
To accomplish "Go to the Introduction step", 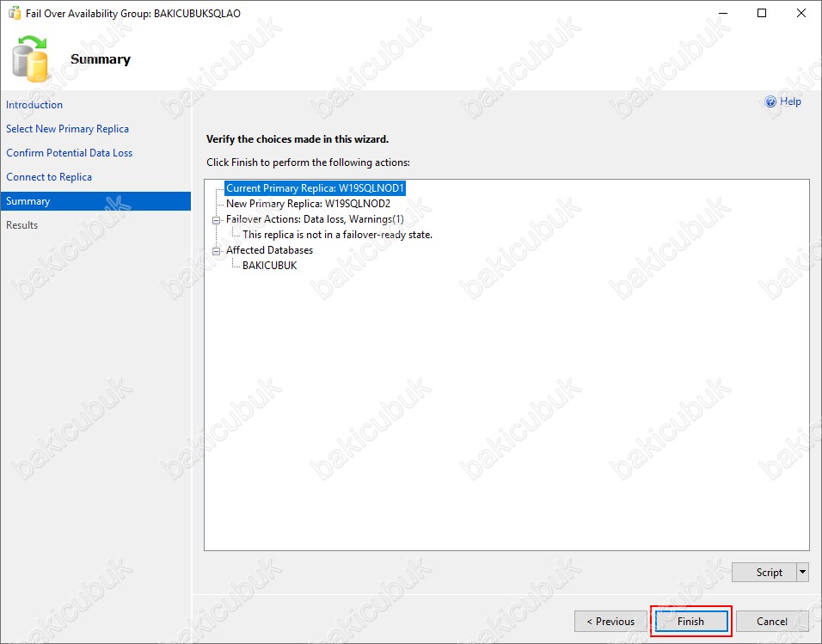I will 34,105.
